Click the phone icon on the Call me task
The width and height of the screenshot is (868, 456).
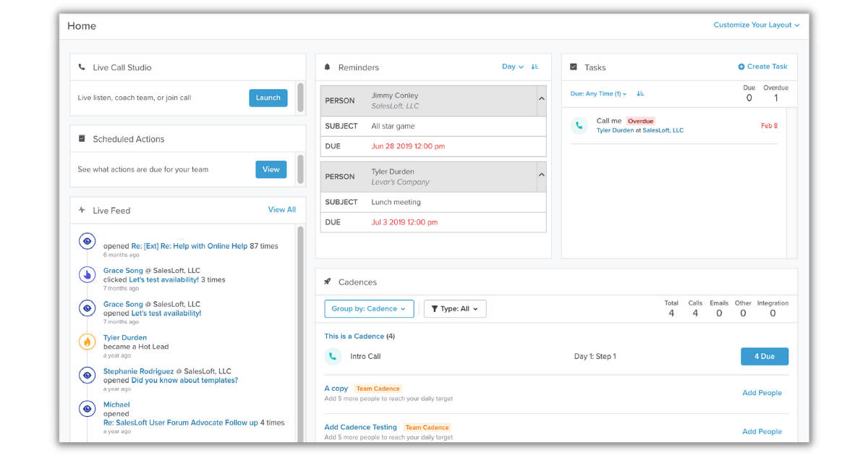[579, 125]
